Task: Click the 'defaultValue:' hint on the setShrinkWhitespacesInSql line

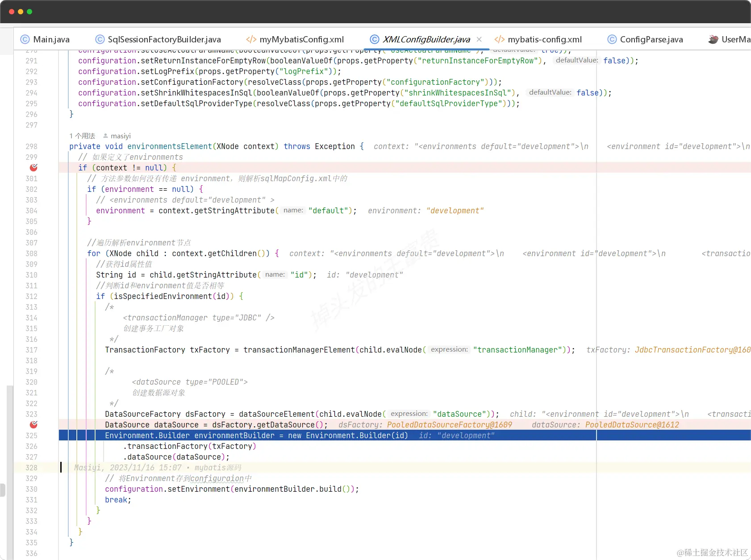Action: (x=550, y=92)
